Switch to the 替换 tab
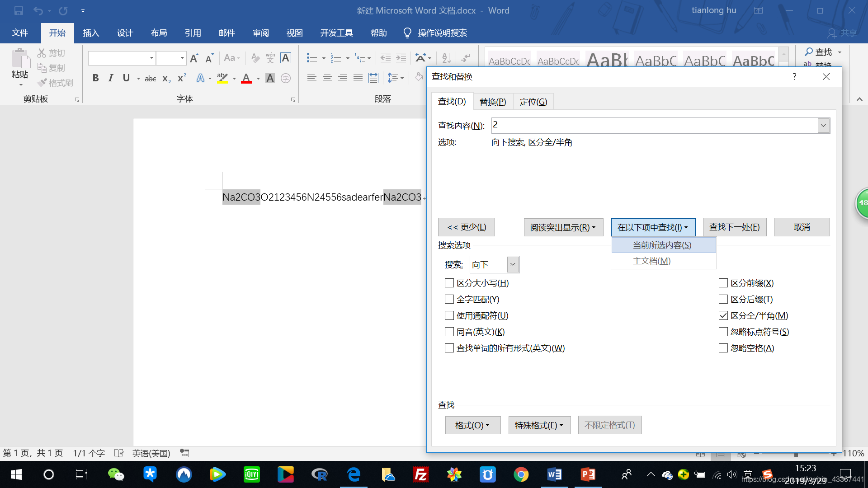The height and width of the screenshot is (488, 868). pyautogui.click(x=492, y=102)
